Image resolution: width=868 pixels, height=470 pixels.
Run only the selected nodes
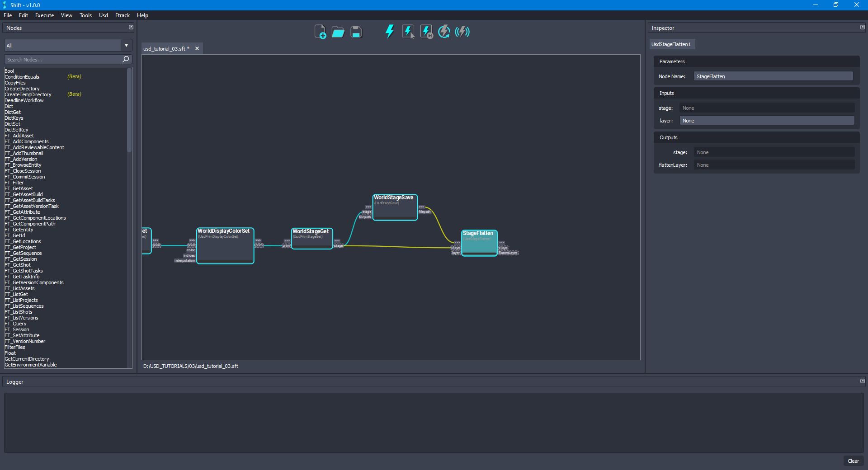tap(408, 32)
